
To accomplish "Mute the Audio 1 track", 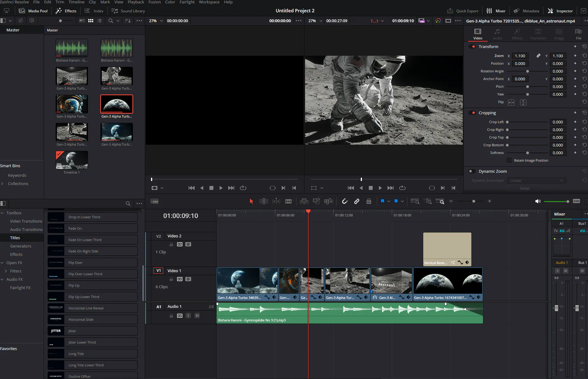I will pyautogui.click(x=197, y=316).
